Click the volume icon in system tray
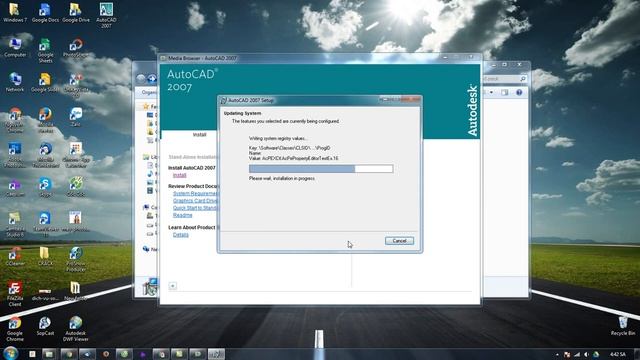Viewport: 640px width, 360px height. coord(586,354)
